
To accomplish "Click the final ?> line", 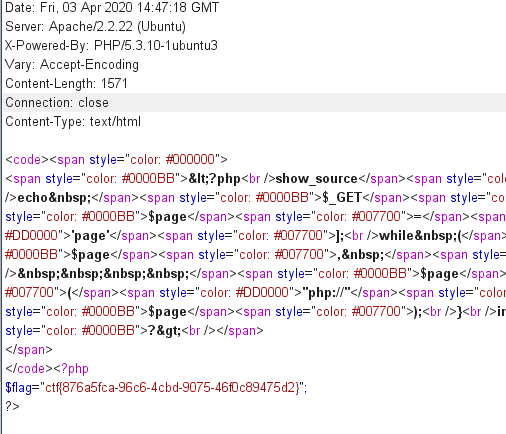I will tap(12, 407).
